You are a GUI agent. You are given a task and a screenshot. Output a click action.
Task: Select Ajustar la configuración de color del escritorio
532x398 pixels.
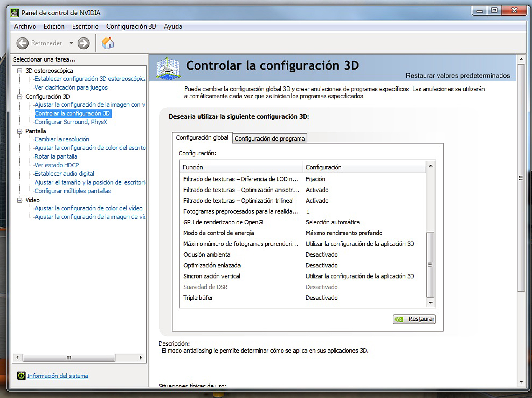(x=90, y=148)
